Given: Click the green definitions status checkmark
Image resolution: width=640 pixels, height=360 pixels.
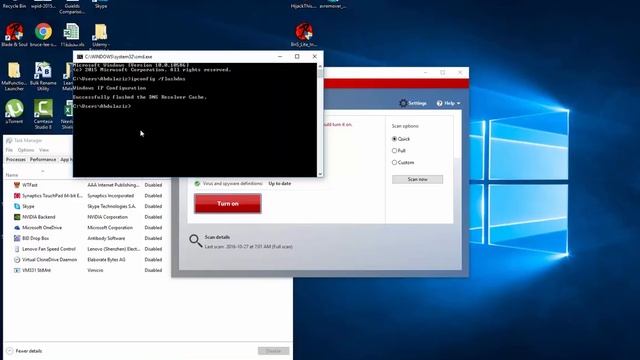Looking at the screenshot, I should (x=197, y=184).
